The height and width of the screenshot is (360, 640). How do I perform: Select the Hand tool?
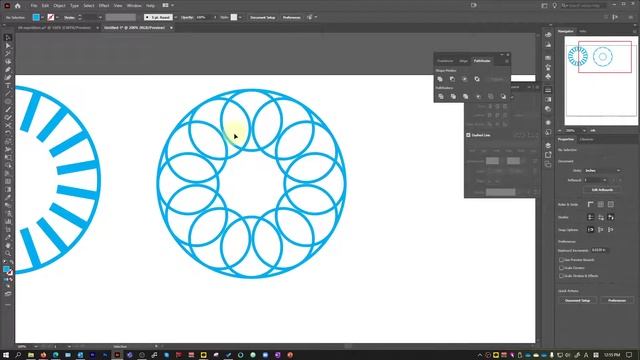coord(8,245)
